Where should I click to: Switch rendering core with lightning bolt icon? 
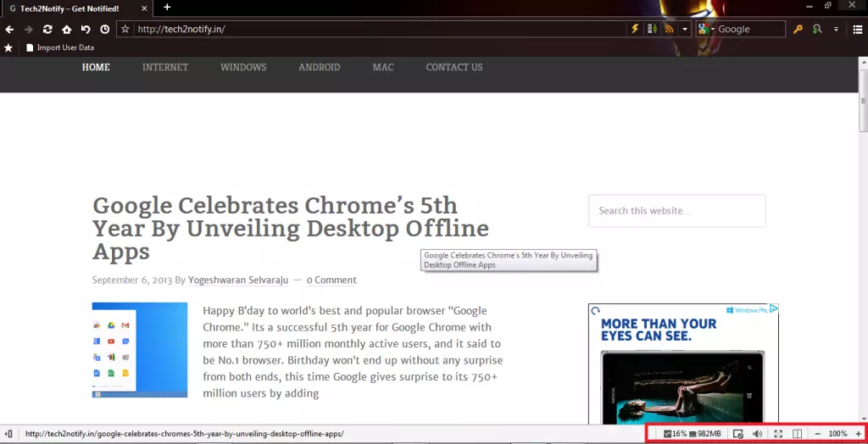click(x=636, y=29)
